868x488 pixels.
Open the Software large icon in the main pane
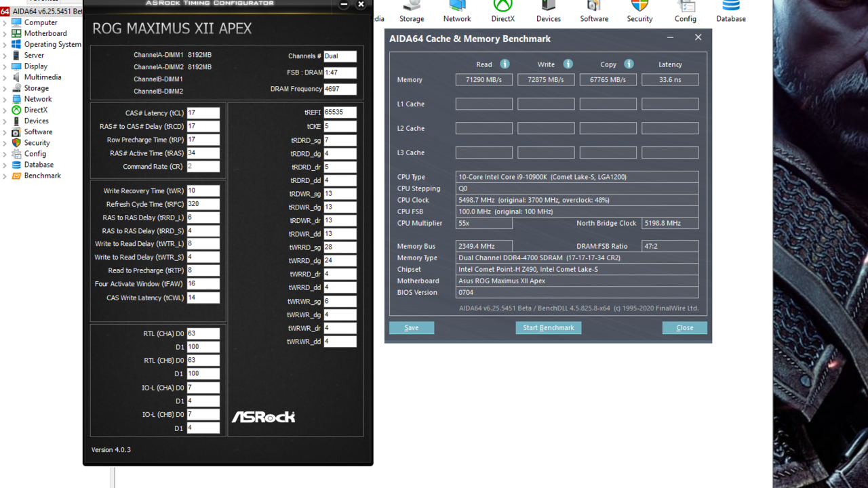pyautogui.click(x=594, y=6)
